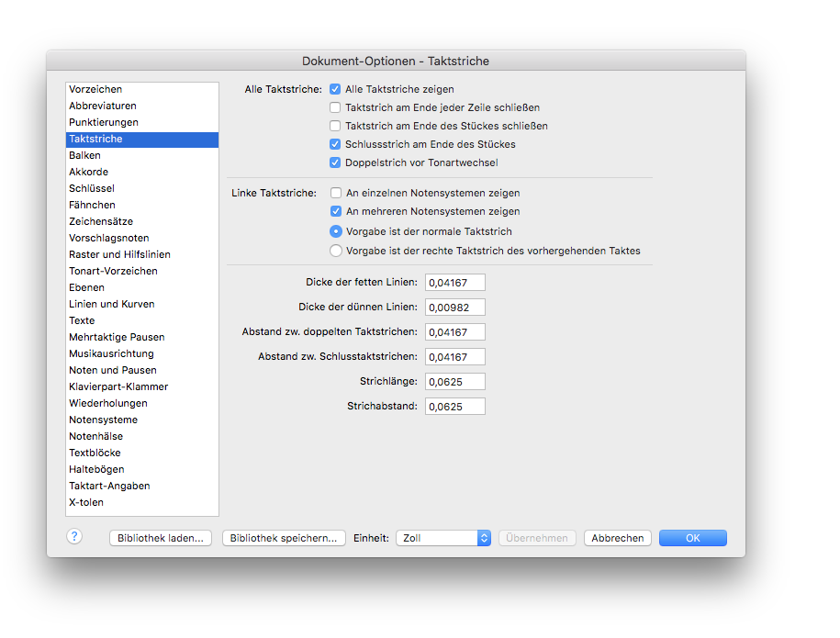Image resolution: width=840 pixels, height=638 pixels.
Task: Select Vorgabe ist der rechte Taktstrich option
Action: point(336,251)
